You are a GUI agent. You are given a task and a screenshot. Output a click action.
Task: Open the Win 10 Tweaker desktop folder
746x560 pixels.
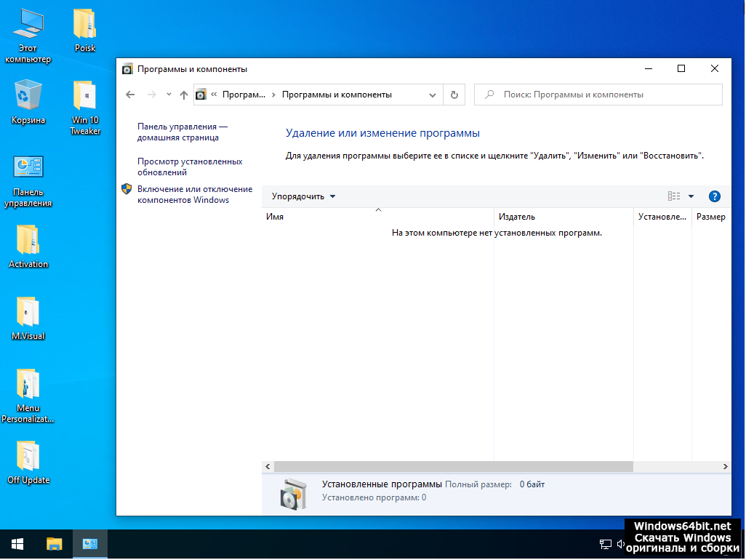(85, 107)
